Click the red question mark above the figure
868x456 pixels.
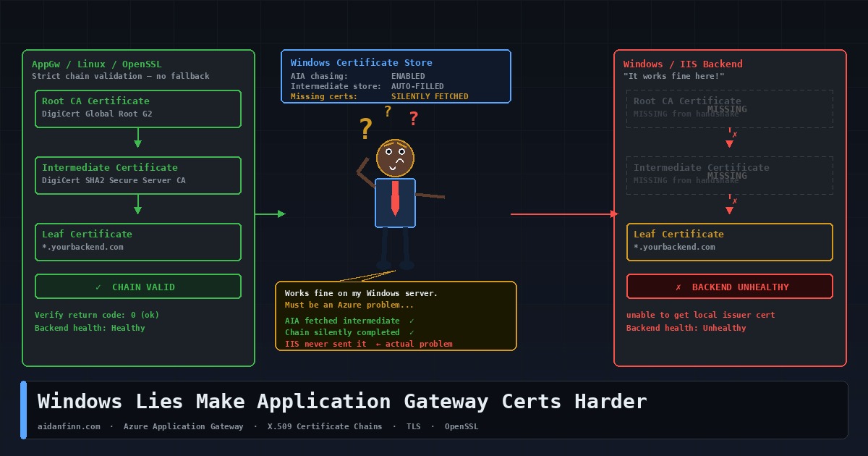coord(414,118)
